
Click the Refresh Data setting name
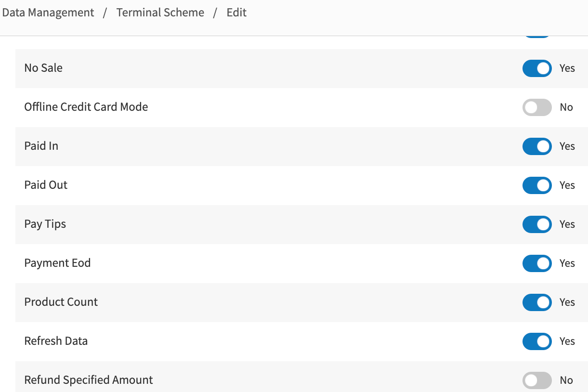point(56,341)
